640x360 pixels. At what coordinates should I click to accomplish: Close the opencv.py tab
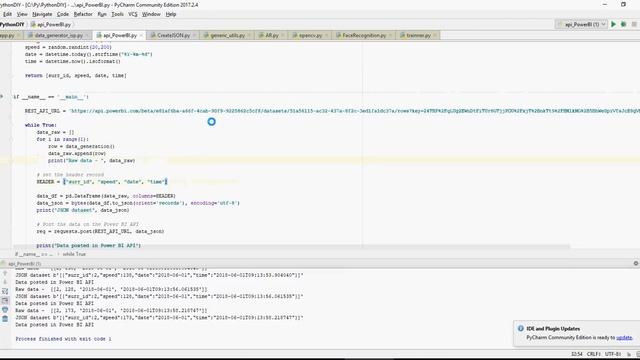[x=326, y=36]
